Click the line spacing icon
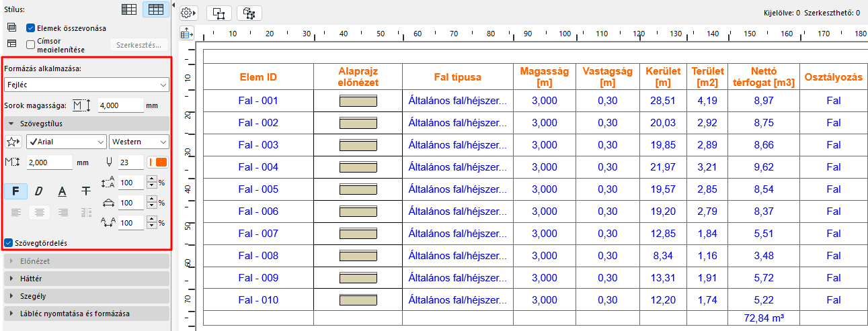Viewport: 868px width, 331px height. (108, 182)
